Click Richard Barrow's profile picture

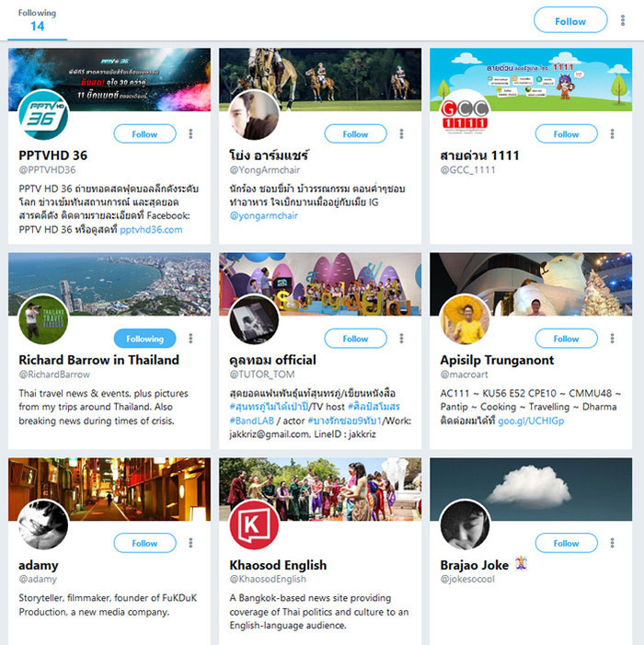point(43,319)
